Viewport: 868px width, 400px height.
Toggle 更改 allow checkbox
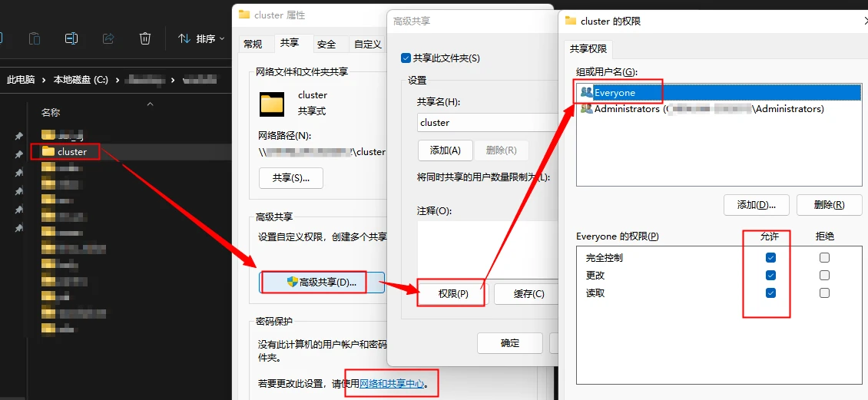(770, 275)
